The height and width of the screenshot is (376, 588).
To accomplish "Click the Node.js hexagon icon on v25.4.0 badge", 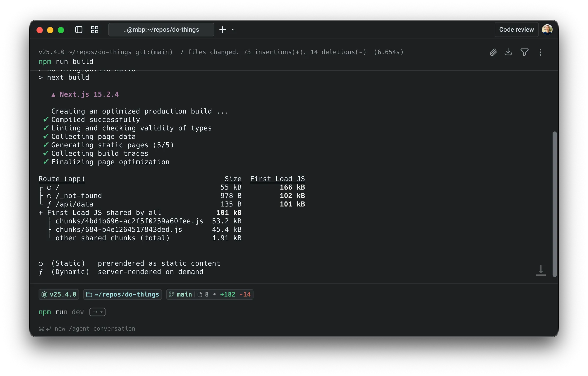I will 44,294.
